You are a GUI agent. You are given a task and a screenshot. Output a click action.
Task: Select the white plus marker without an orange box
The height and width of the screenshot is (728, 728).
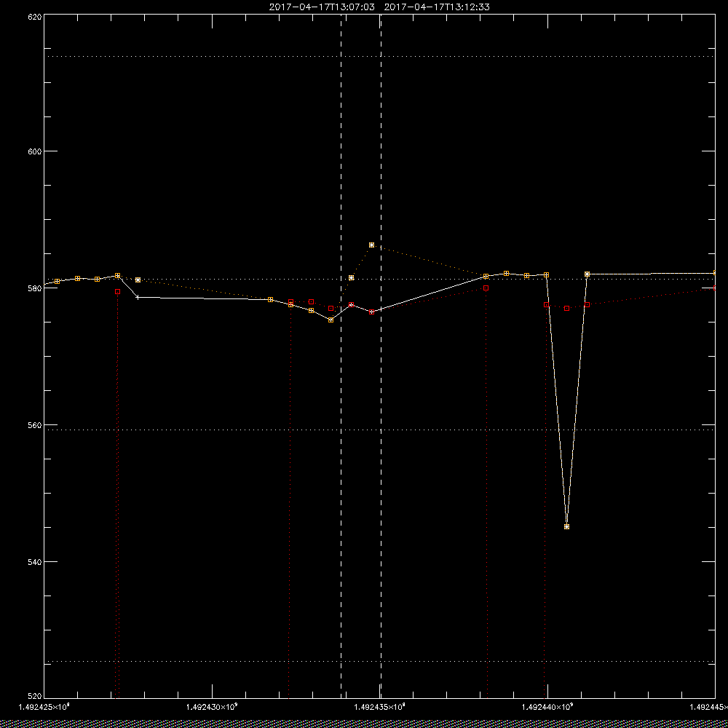tap(138, 297)
